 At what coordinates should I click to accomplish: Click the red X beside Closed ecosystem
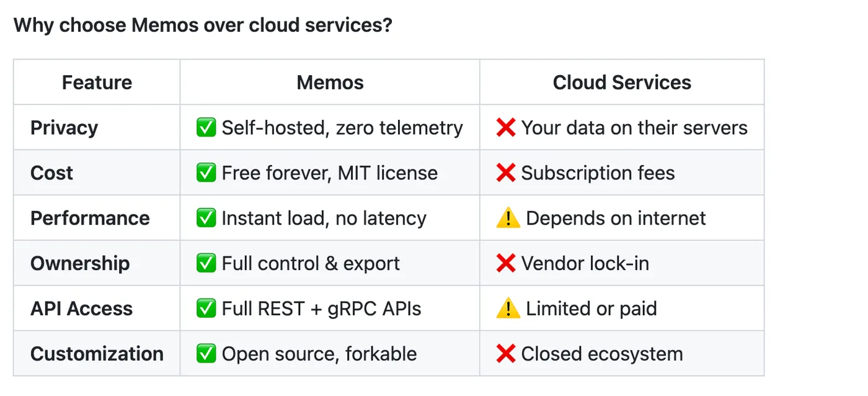506,354
